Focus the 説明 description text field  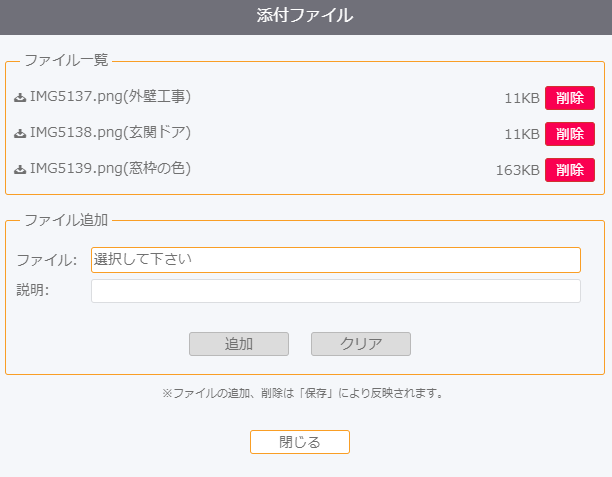(336, 291)
